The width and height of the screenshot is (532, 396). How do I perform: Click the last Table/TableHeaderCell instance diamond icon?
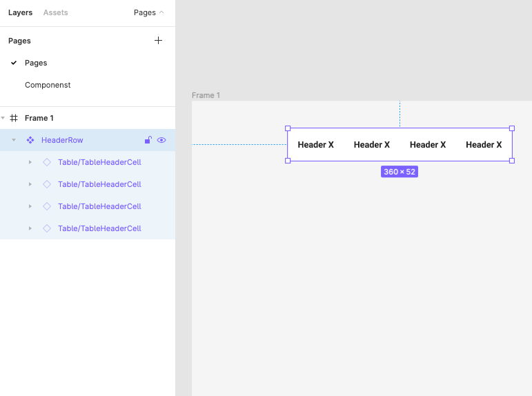[x=47, y=228]
